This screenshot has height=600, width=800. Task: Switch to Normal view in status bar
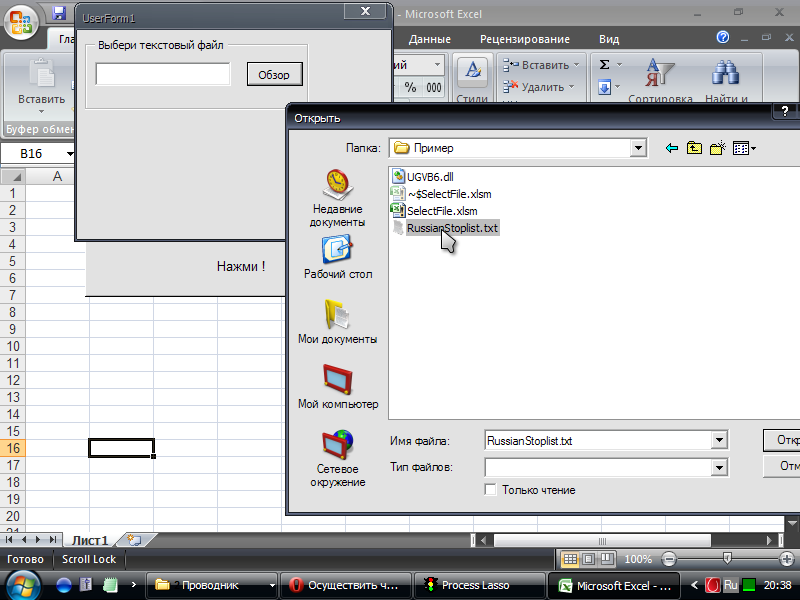570,559
